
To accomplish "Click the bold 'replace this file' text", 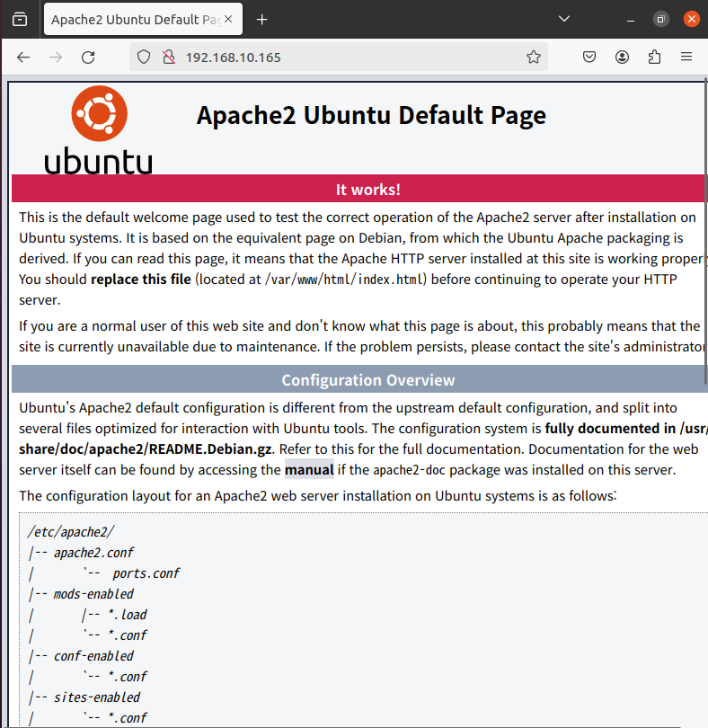I will 141,280.
